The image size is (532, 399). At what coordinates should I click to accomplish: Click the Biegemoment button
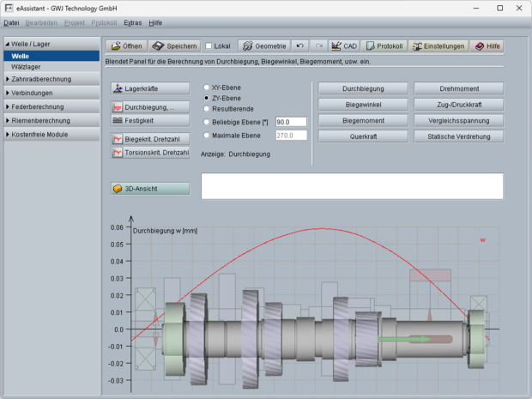point(363,120)
